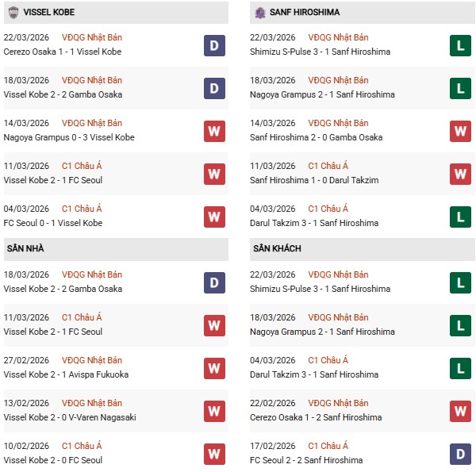The image size is (476, 472).
Task: Click the W badge for Cerezo Osaka 1-2 Sanf Hiroshima
Action: [x=461, y=411]
